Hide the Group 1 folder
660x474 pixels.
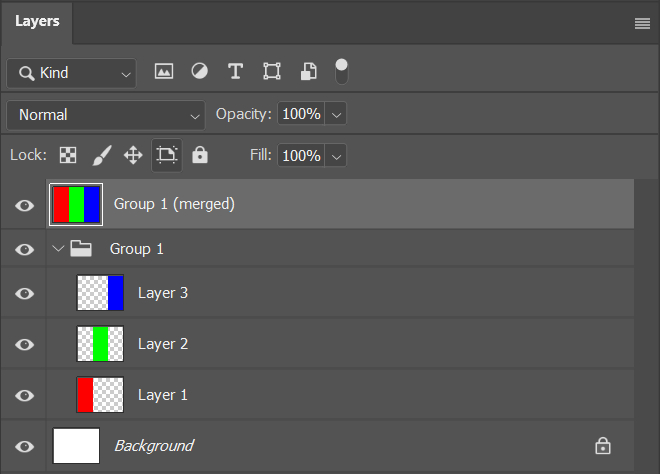[24, 249]
